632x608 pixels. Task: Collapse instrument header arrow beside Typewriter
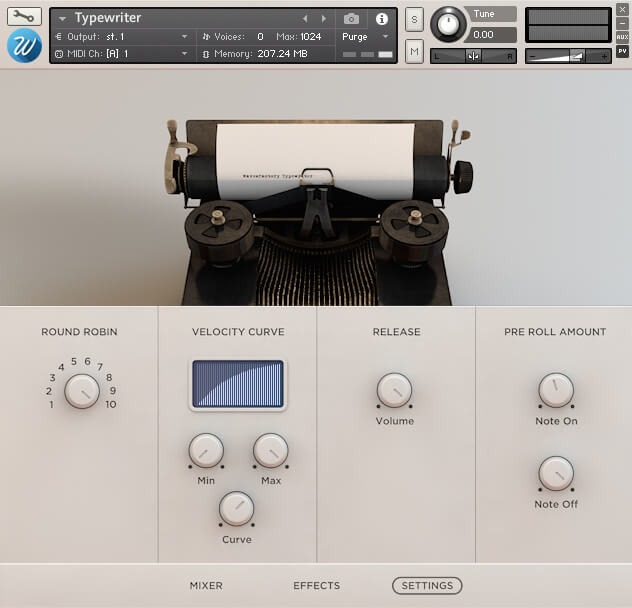point(62,19)
